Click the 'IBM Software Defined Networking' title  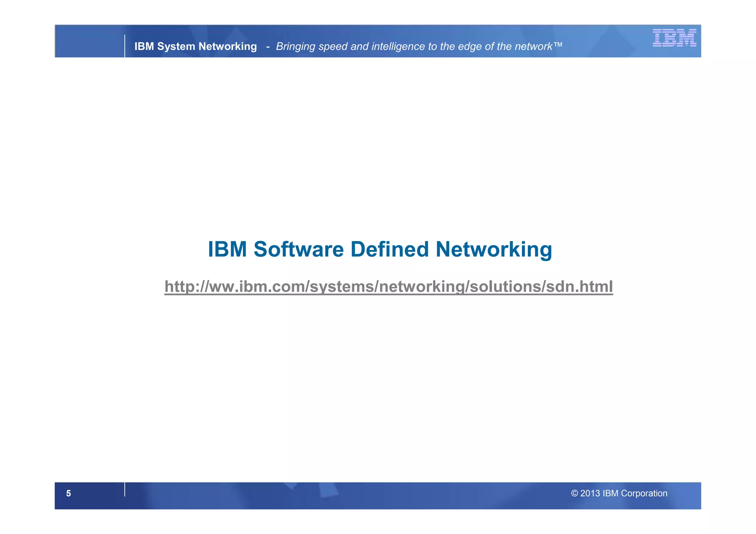(380, 249)
